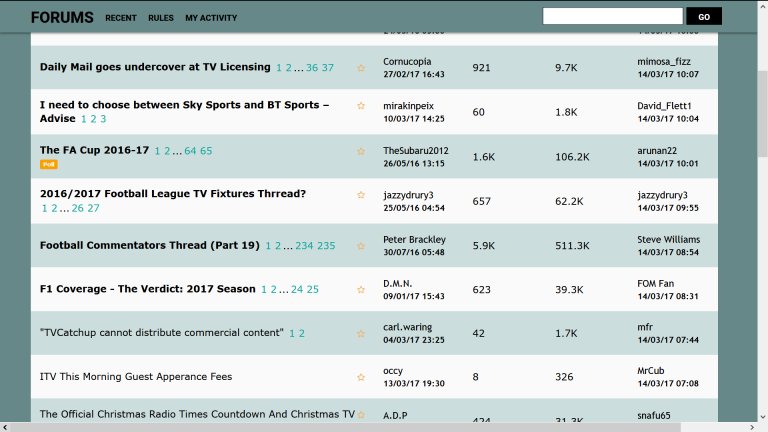Open F1 Coverage - The Verdict thread
Viewport: 768px width, 432px height.
pyautogui.click(x=147, y=288)
